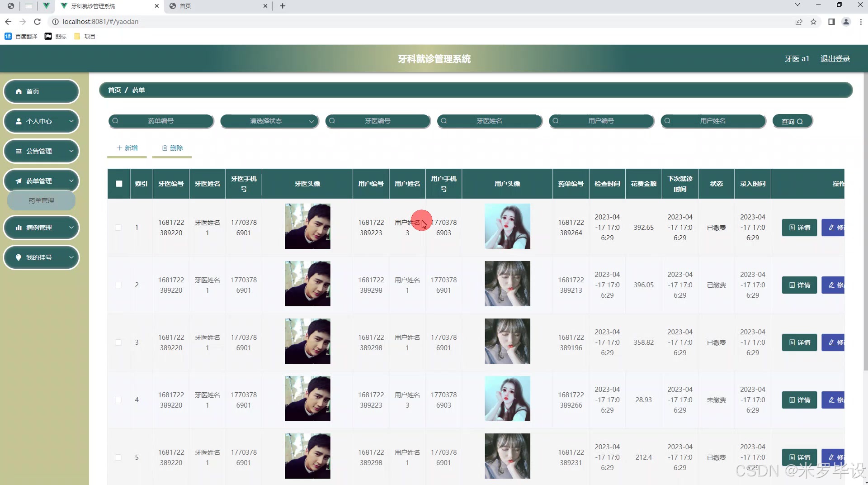Open the 请选择状态 status dropdown
The width and height of the screenshot is (868, 485).
[x=269, y=121]
